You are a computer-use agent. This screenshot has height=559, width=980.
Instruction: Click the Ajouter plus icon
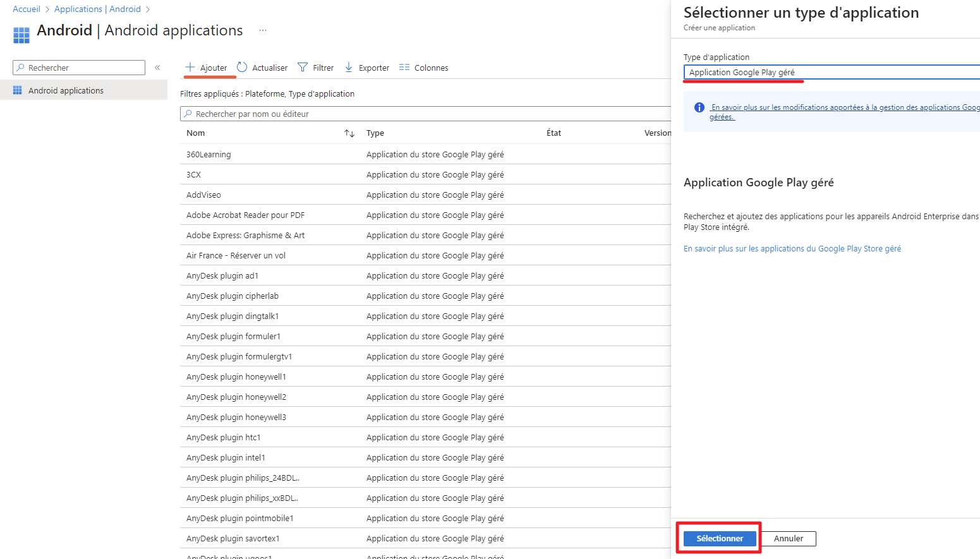(190, 67)
